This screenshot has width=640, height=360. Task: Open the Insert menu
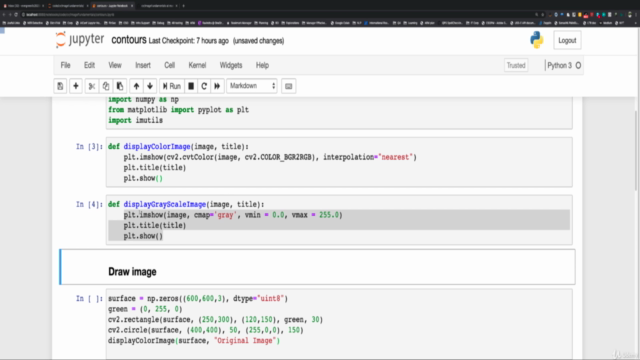pyautogui.click(x=143, y=65)
